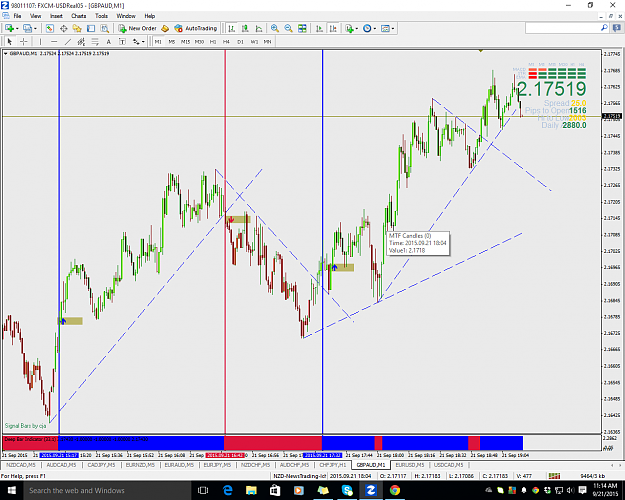Select the Vertical Line drawing tool
This screenshot has width=625, height=500.
point(40,41)
